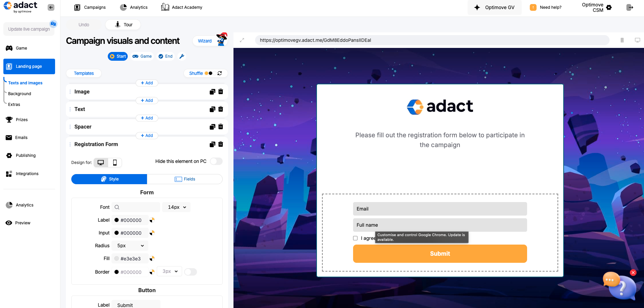Open campaign Preview
The width and height of the screenshot is (644, 308).
[x=18, y=223]
